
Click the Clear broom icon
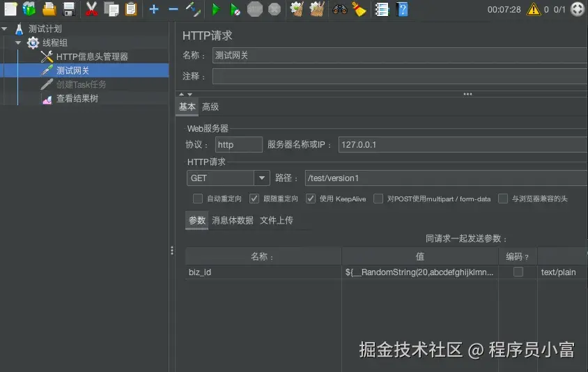(297, 9)
